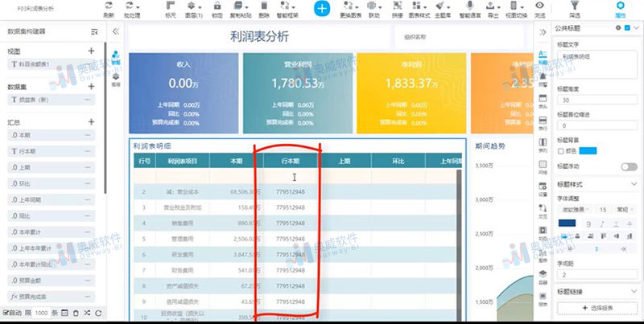Screen dimensions: 644x324
Task: Add a new 视图 with plus
Action: pyautogui.click(x=91, y=51)
